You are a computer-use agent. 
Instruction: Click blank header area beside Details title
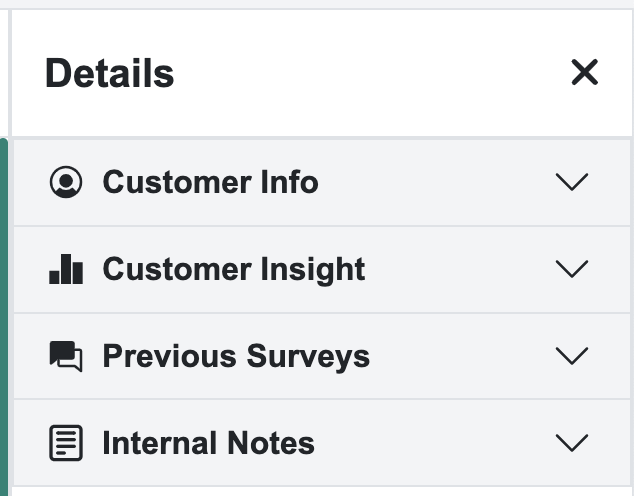(372, 73)
